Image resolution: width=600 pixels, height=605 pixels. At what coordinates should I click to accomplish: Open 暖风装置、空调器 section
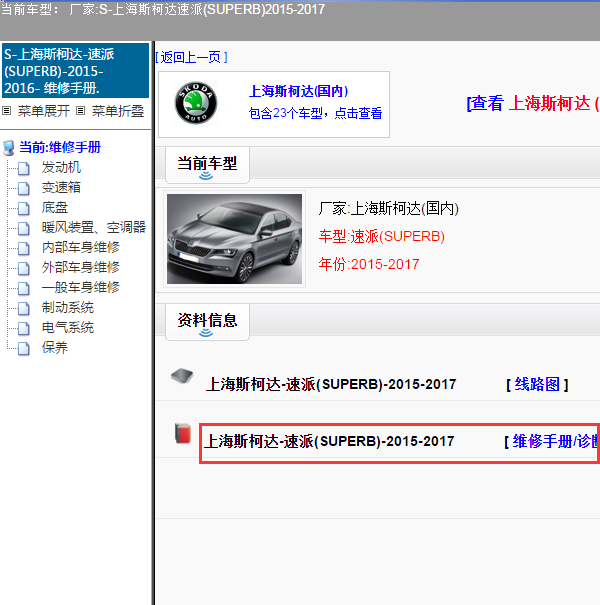[94, 228]
